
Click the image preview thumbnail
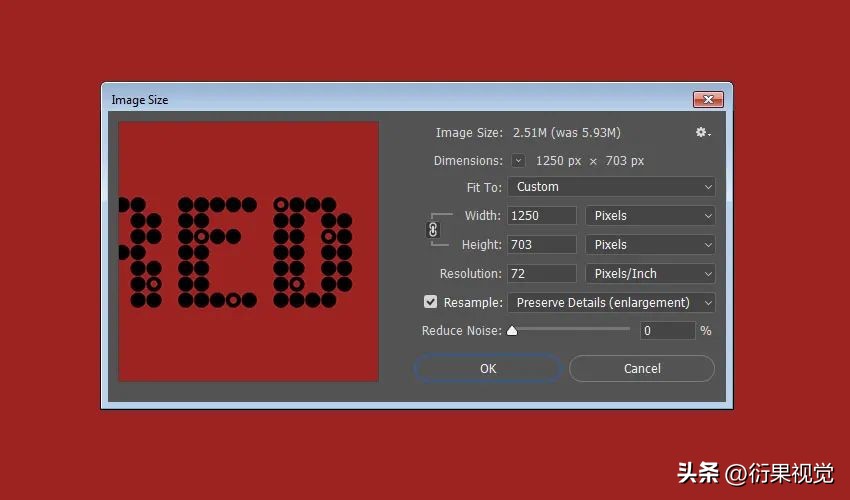pos(248,251)
